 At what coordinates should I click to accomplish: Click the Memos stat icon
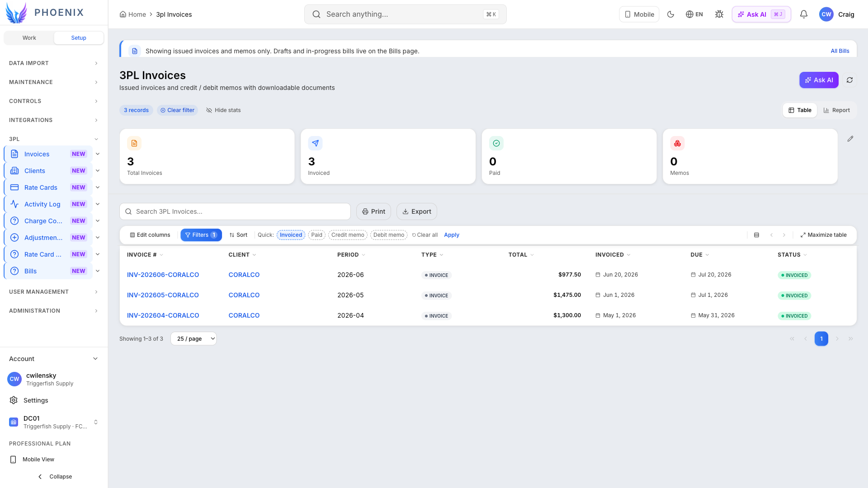[x=677, y=143]
